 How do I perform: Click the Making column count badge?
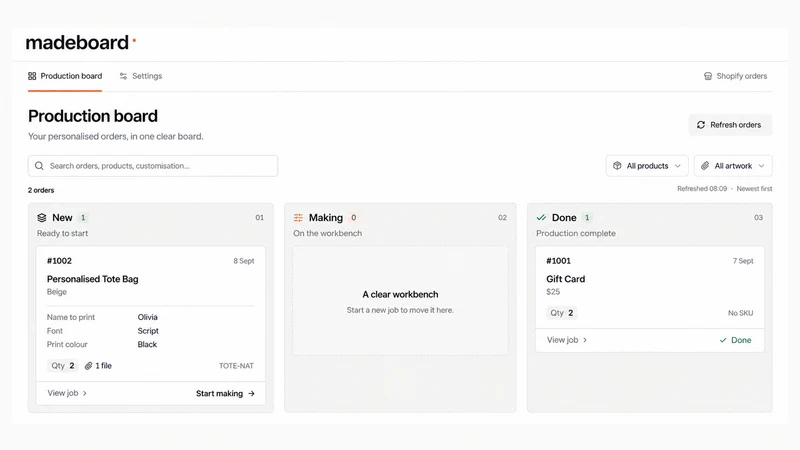point(354,218)
